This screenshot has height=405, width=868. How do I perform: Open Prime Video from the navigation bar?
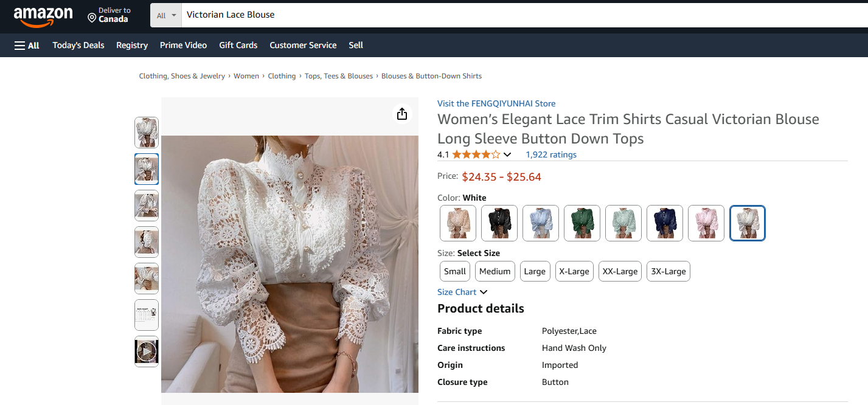(x=183, y=45)
